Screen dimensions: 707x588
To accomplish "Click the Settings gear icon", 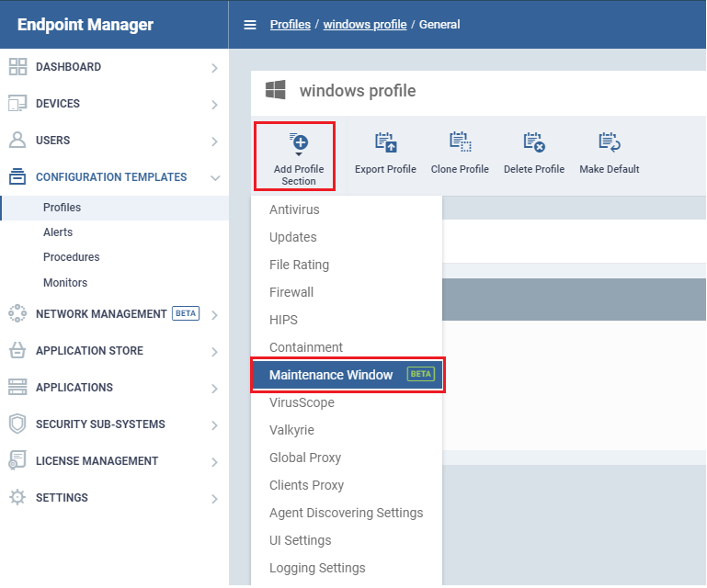I will pos(17,497).
